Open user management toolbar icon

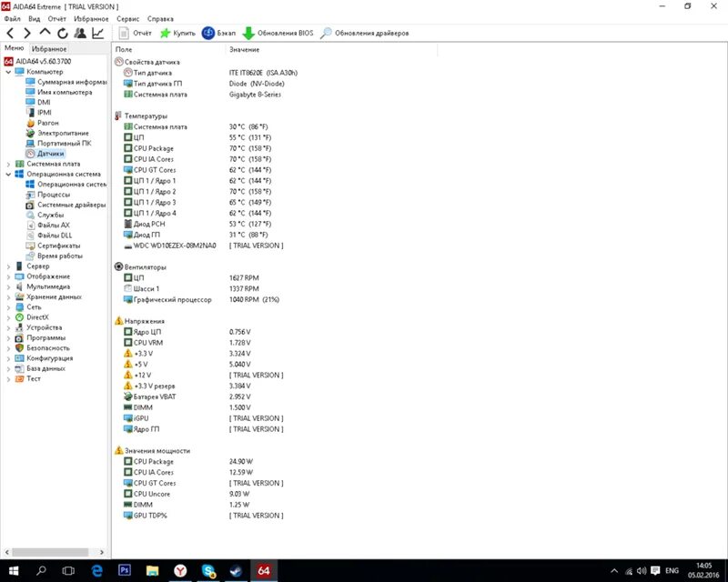point(80,33)
